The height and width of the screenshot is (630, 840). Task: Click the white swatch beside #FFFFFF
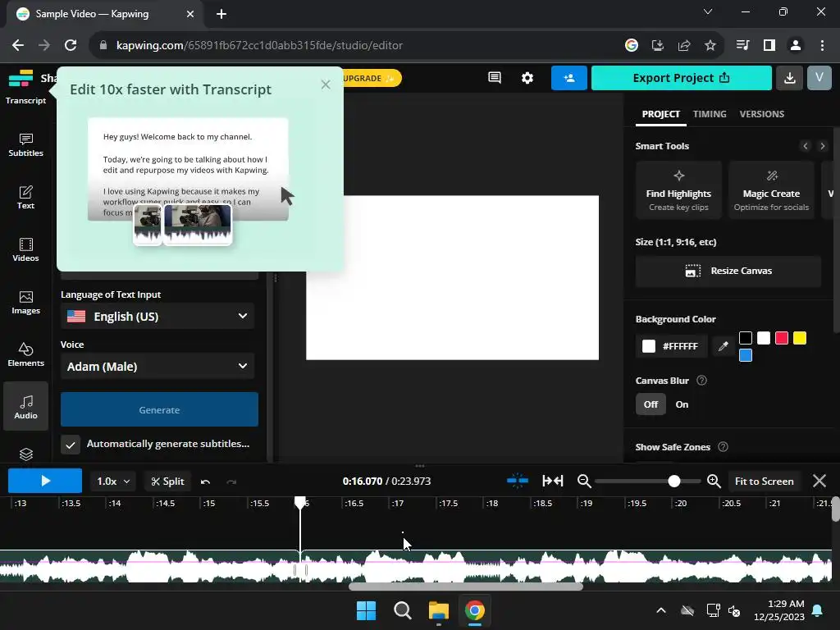(649, 346)
